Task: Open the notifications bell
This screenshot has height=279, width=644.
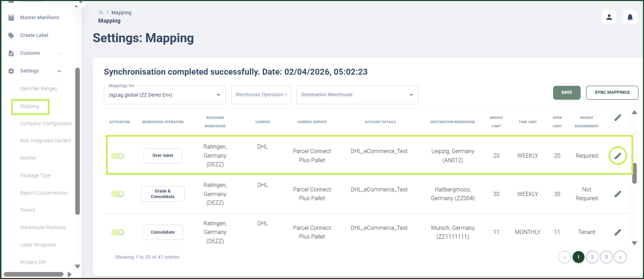Action: click(630, 17)
